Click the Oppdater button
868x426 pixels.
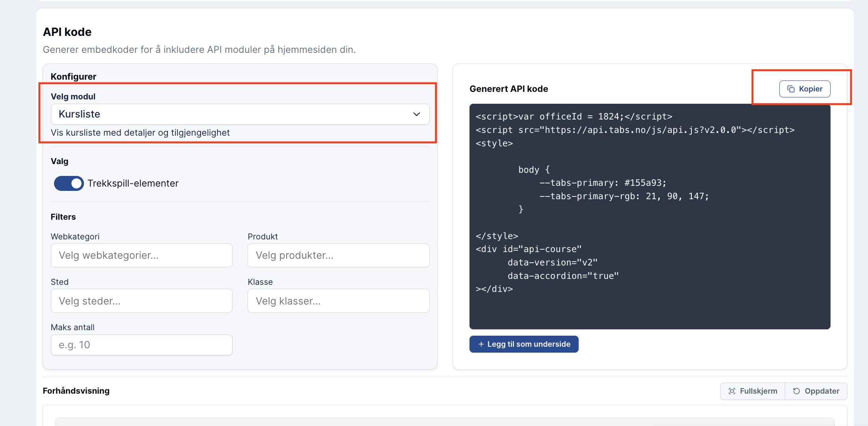pos(816,391)
